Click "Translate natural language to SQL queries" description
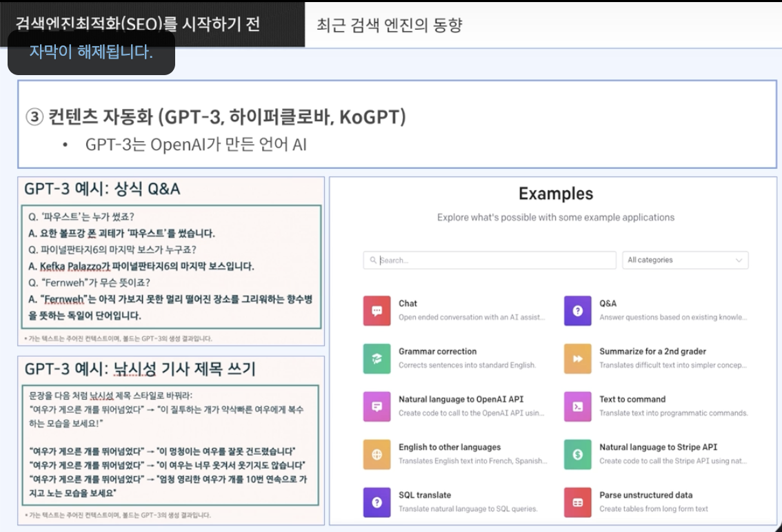This screenshot has width=782, height=532. (x=468, y=509)
